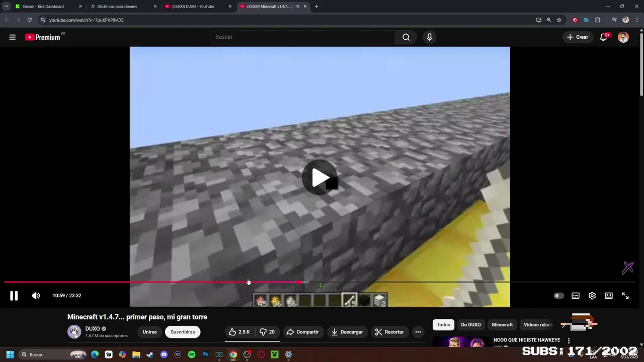Open Discord from the taskbar
The height and width of the screenshot is (362, 644).
[164, 354]
